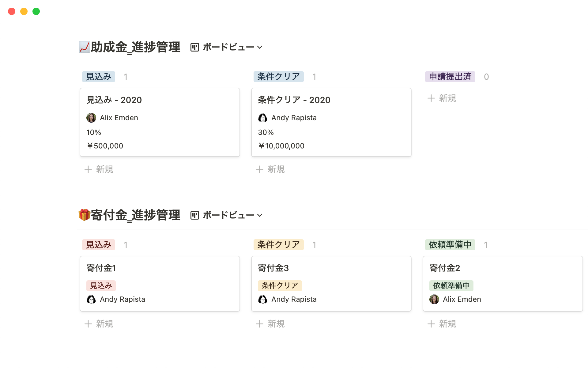Click Alix Emden's avatar on the 見込み - 2020 card
This screenshot has height=368, width=588.
[x=91, y=118]
